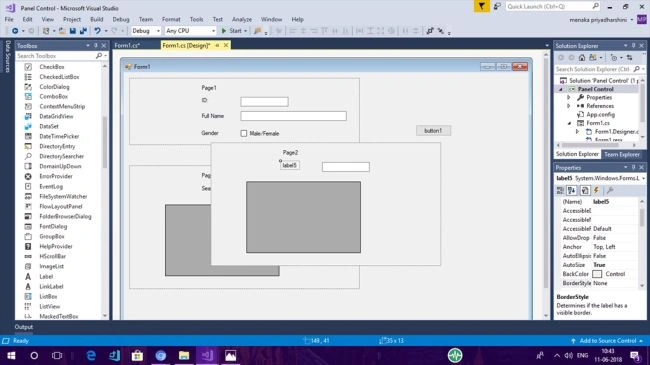
Task: Click the menaka priyadharshini account name
Action: [x=598, y=20]
